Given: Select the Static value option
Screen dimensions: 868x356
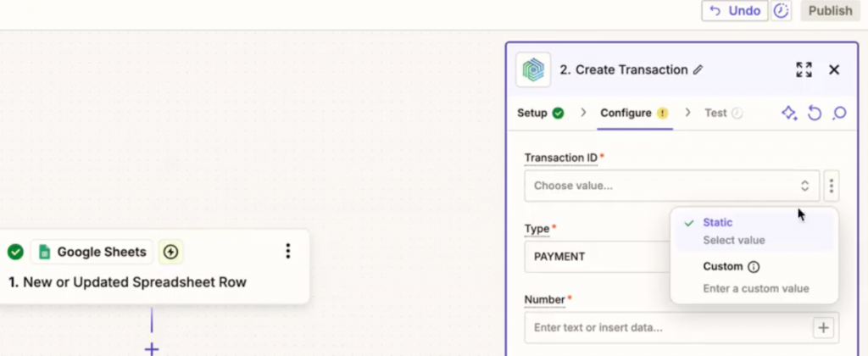Looking at the screenshot, I should coord(754,231).
